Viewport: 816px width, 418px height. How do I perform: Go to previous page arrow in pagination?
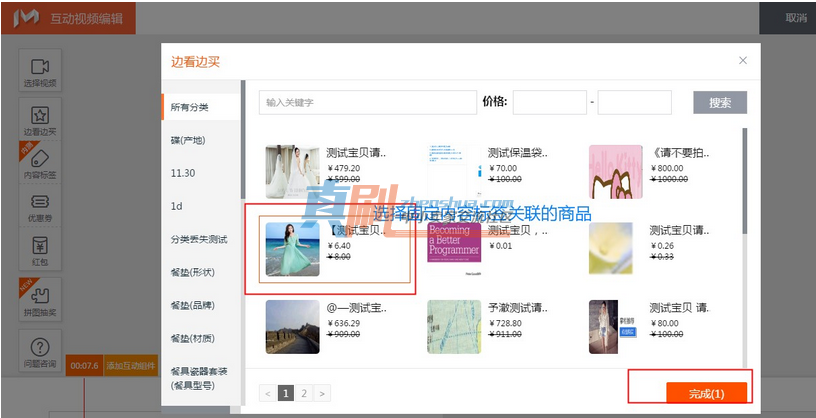tap(267, 394)
